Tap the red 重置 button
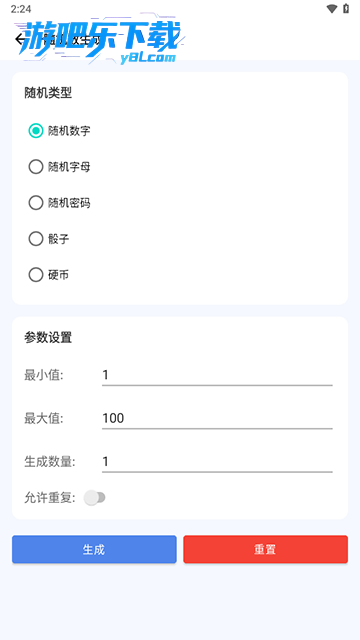Viewport: 360px width, 640px height. pyautogui.click(x=266, y=549)
